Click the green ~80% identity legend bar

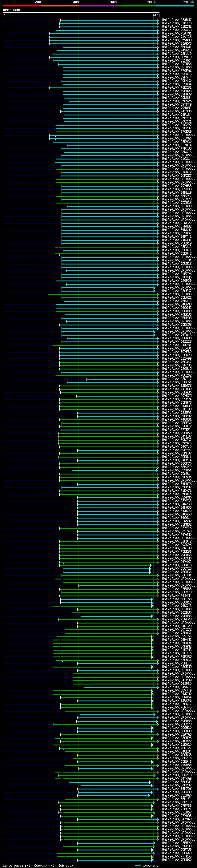(137, 6)
